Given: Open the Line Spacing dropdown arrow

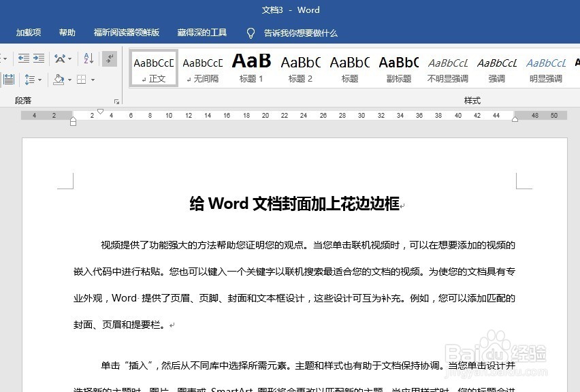Looking at the screenshot, I should pyautogui.click(x=39, y=79).
